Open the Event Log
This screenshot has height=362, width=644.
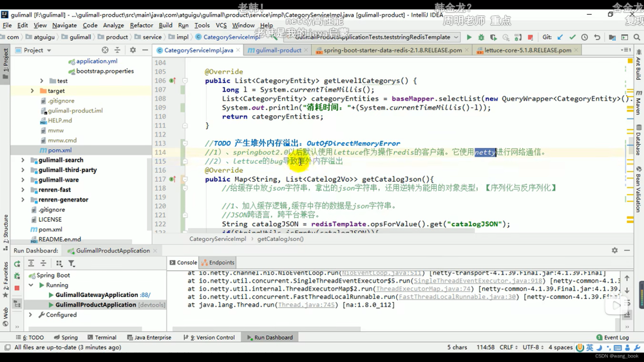[612, 338]
